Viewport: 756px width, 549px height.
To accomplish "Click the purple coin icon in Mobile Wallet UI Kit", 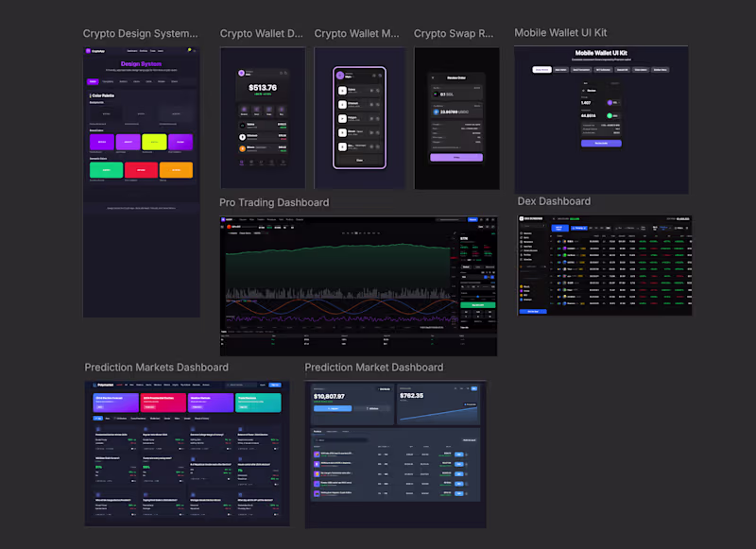I will tap(610, 102).
